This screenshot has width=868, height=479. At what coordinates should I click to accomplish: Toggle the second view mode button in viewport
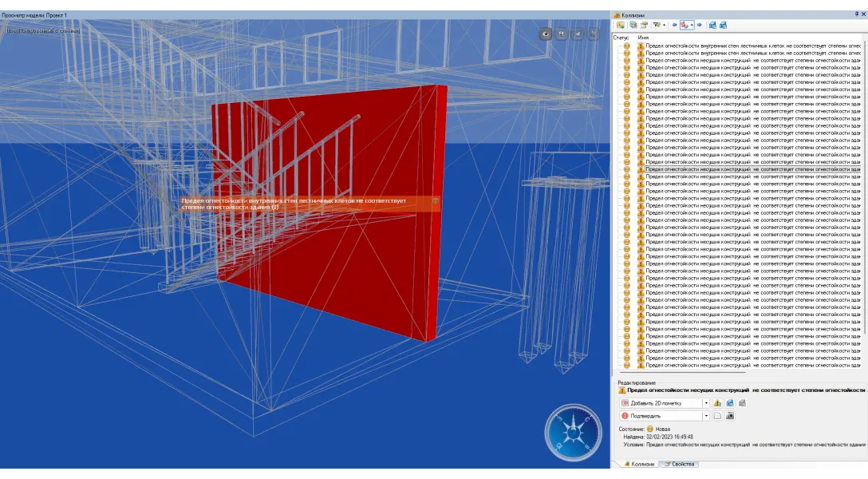click(562, 34)
